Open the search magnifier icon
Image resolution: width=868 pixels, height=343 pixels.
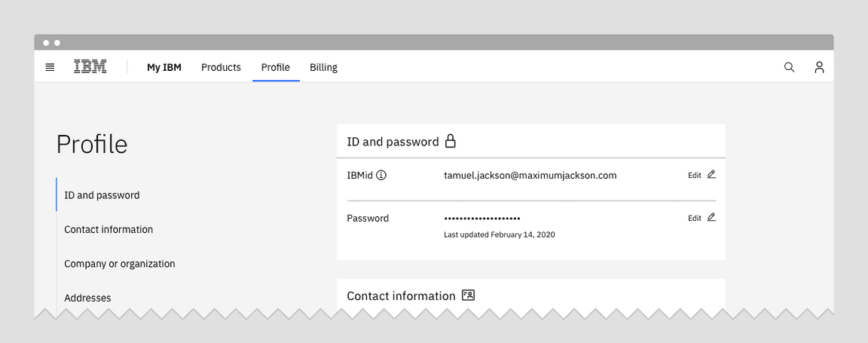tap(789, 67)
